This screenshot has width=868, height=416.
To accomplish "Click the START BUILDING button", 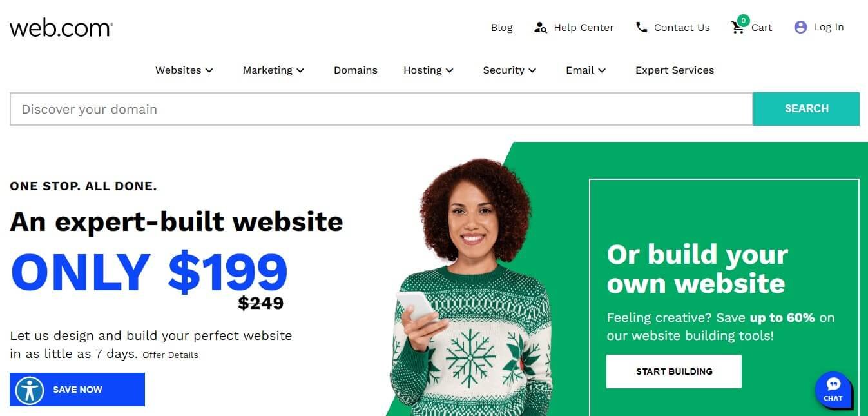I will pyautogui.click(x=674, y=371).
